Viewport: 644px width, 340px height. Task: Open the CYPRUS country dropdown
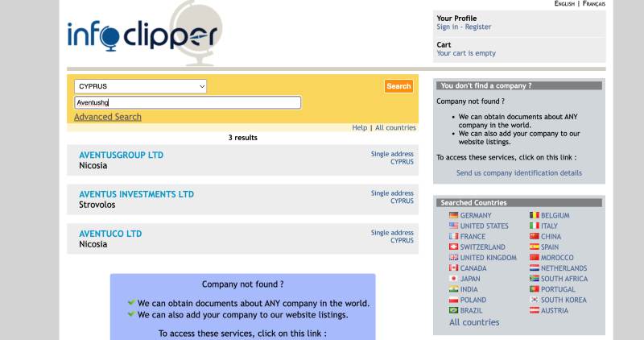coord(141,86)
